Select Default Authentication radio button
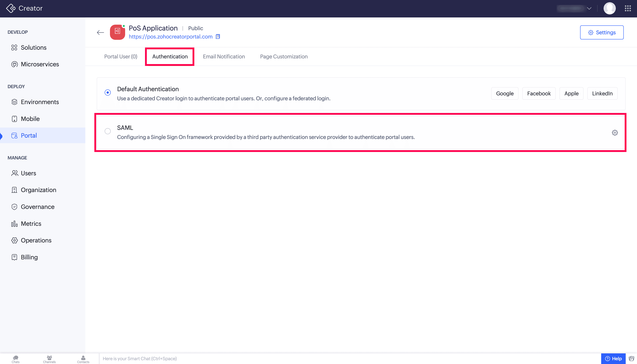This screenshot has height=364, width=637. click(x=107, y=93)
